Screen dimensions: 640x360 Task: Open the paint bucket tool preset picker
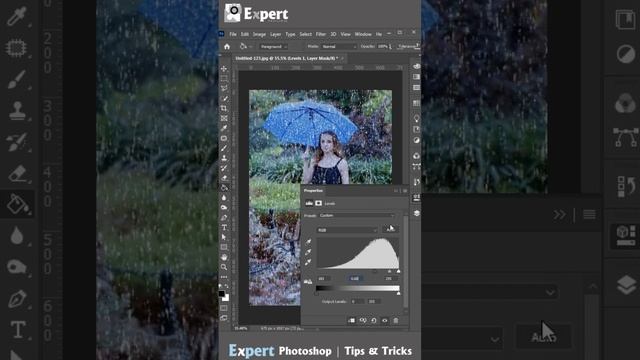click(x=245, y=47)
